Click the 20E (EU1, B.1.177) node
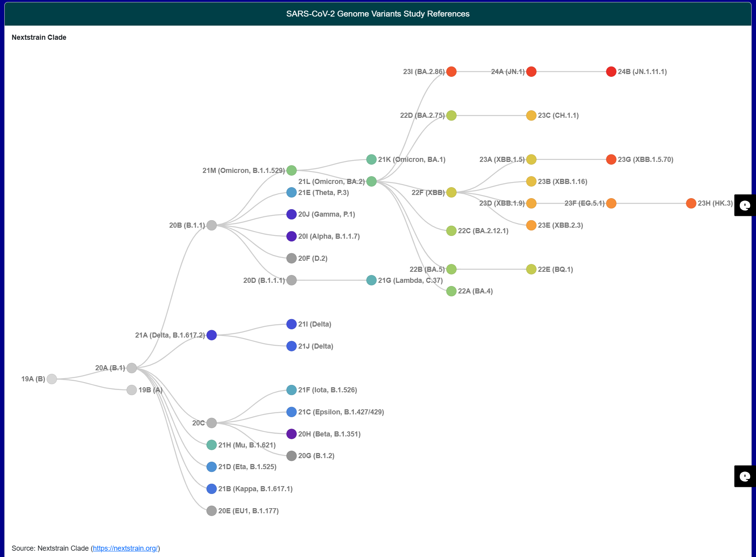 tap(211, 511)
